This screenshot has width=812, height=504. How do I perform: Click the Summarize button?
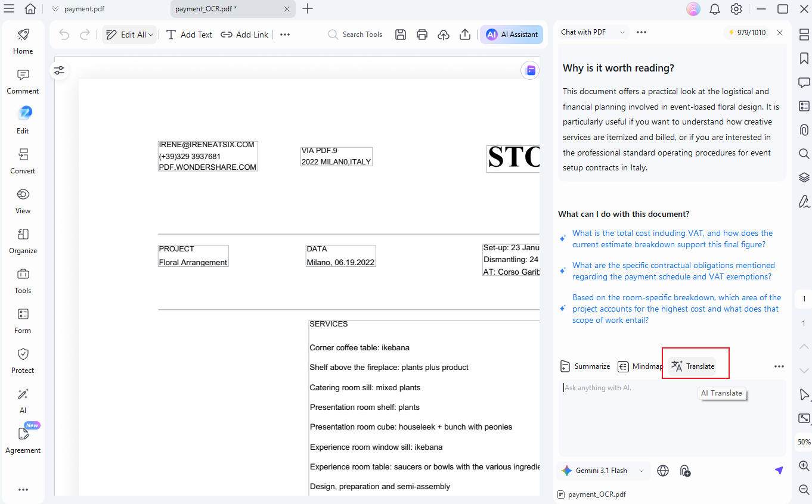click(585, 366)
